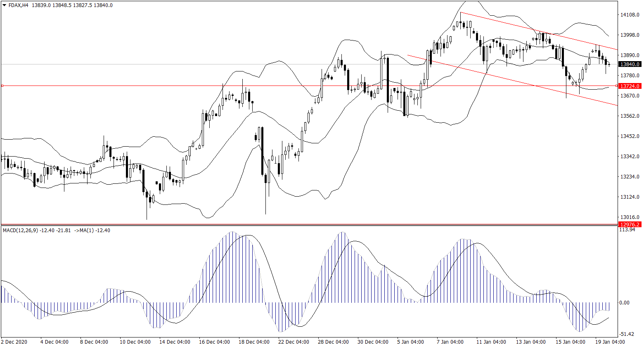
Task: Select the upper red channel trendline
Action: click(537, 31)
